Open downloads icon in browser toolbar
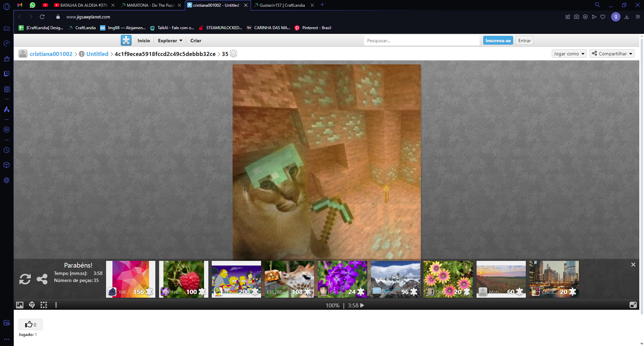The height and width of the screenshot is (346, 644). [627, 17]
